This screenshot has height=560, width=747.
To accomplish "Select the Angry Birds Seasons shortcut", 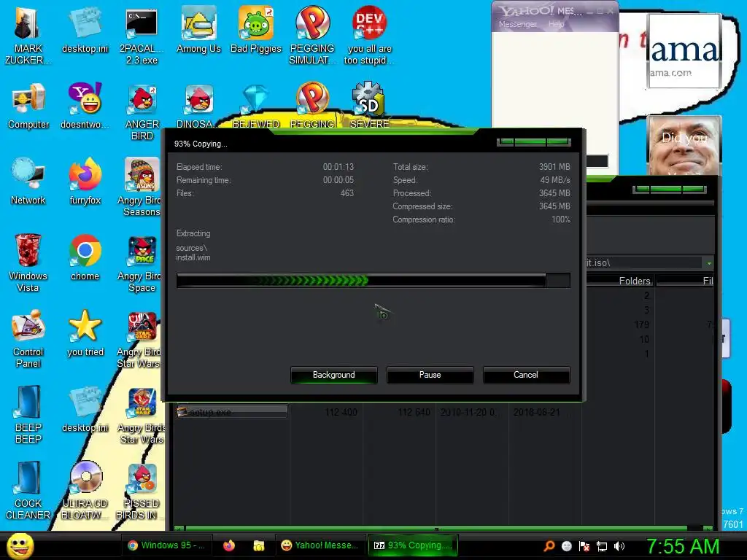I will pyautogui.click(x=141, y=187).
